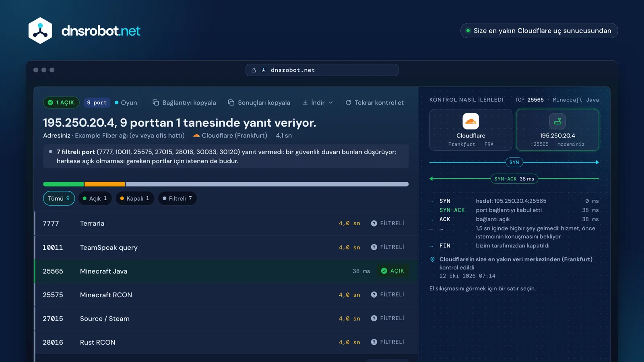Click the question icon in the Minecraft RCON row
The height and width of the screenshot is (362, 644).
374,294
